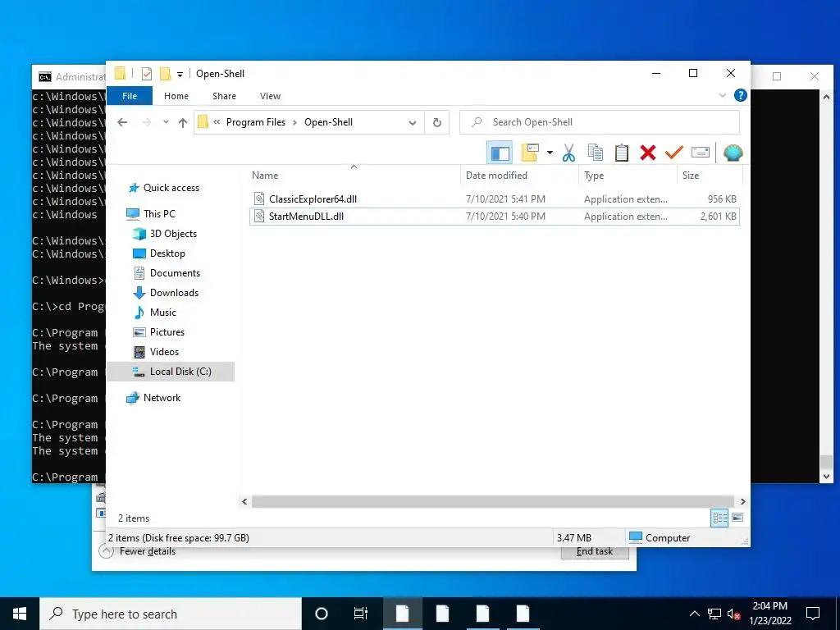This screenshot has width=840, height=630.
Task: Cut with the scissors toolbar icon
Action: pyautogui.click(x=569, y=153)
